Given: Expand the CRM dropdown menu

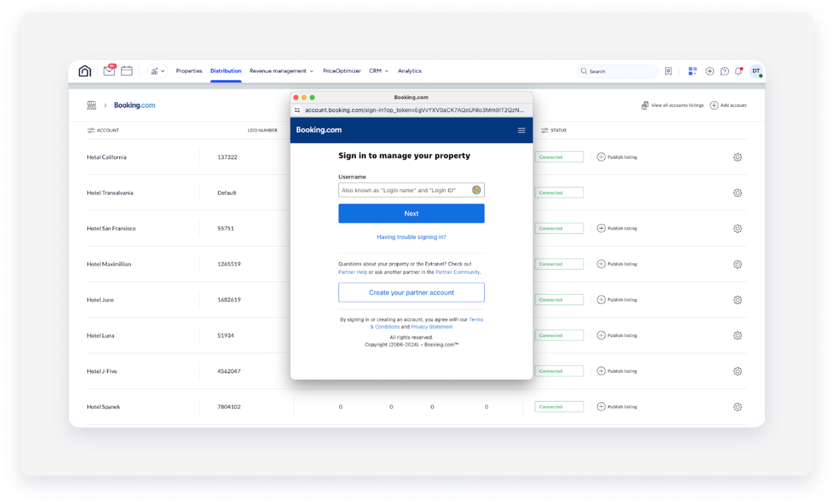Looking at the screenshot, I should (x=378, y=71).
